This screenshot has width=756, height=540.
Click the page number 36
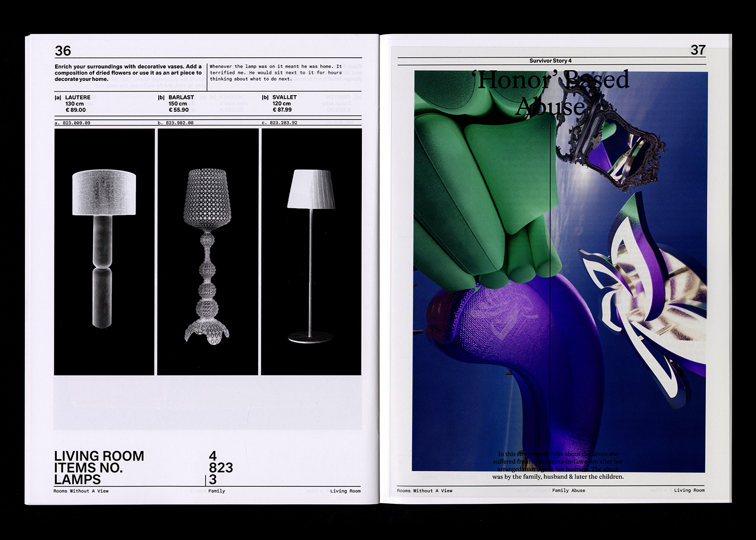point(63,51)
